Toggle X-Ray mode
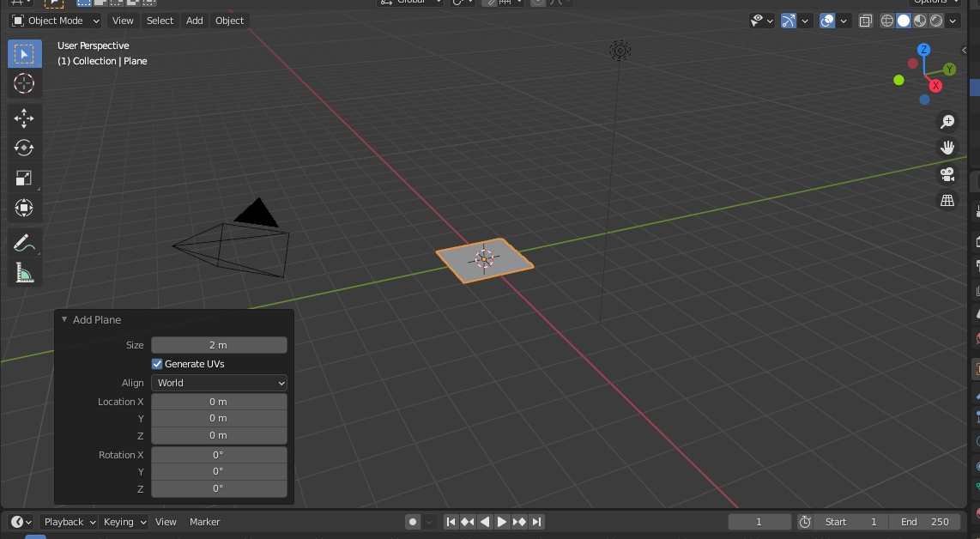The height and width of the screenshot is (539, 980). click(x=865, y=21)
